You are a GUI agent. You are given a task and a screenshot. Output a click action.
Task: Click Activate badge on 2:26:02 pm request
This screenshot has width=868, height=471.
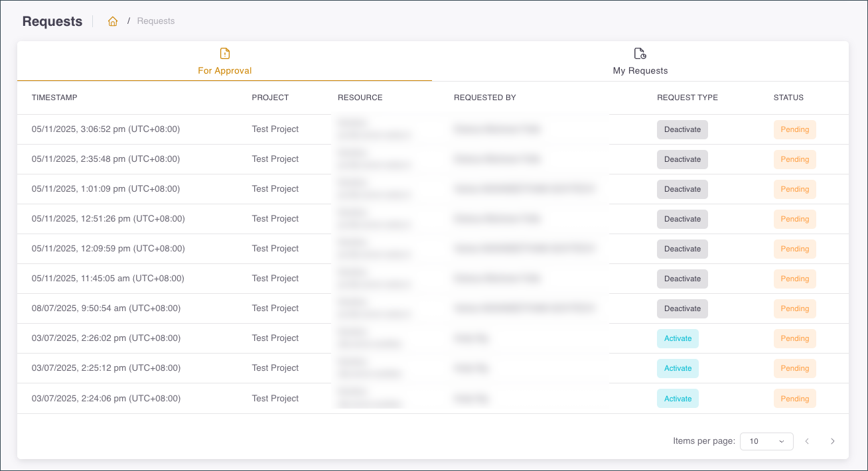click(678, 338)
